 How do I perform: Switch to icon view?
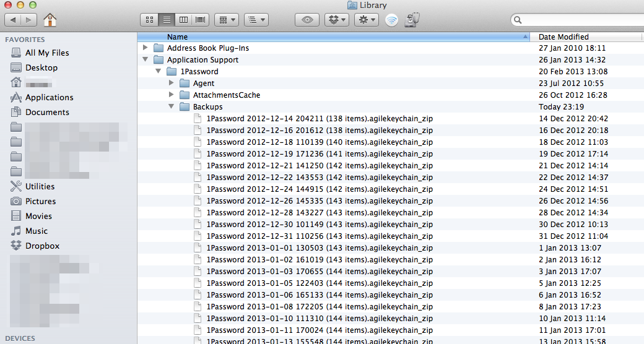tap(149, 20)
